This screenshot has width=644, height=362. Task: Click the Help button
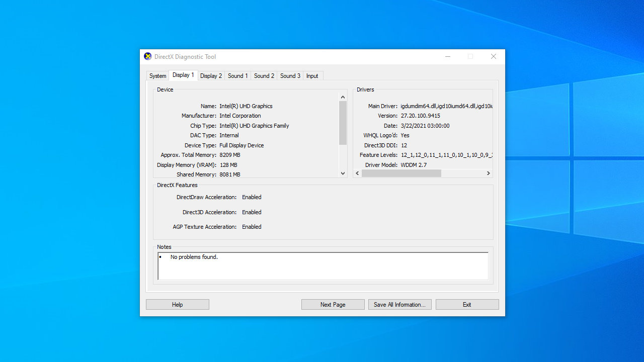coord(177,305)
